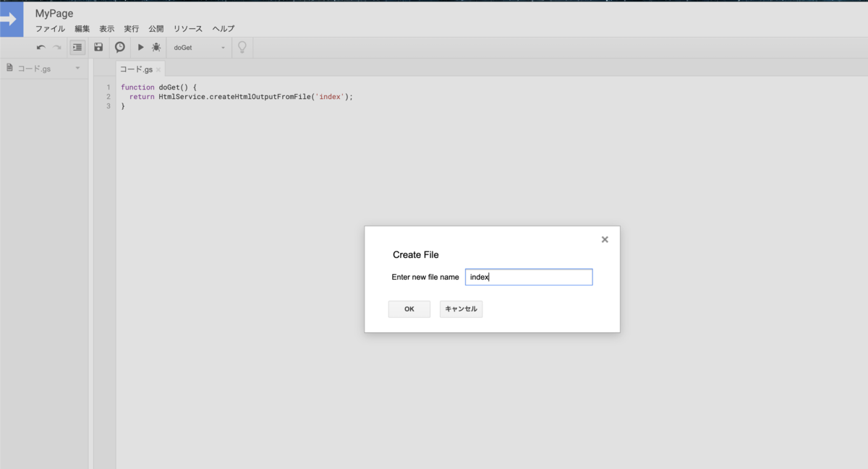Viewport: 868px width, 469px height.
Task: Save project with the floppy disk icon
Action: [x=98, y=47]
